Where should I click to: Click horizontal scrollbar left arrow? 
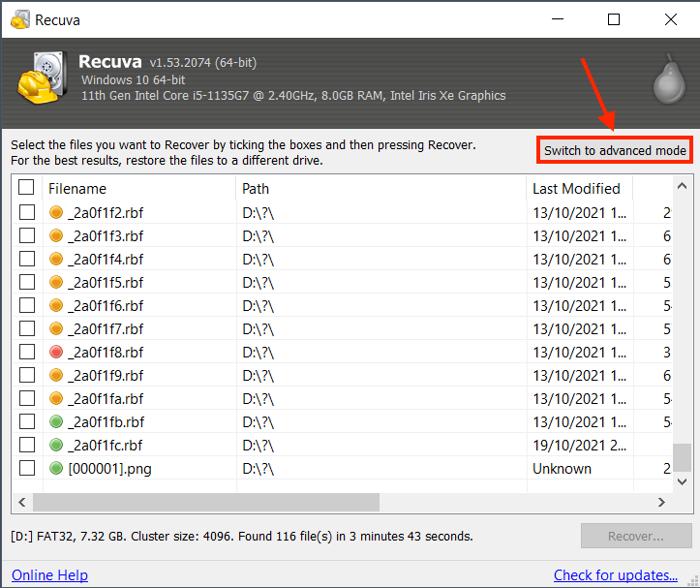coord(22,502)
